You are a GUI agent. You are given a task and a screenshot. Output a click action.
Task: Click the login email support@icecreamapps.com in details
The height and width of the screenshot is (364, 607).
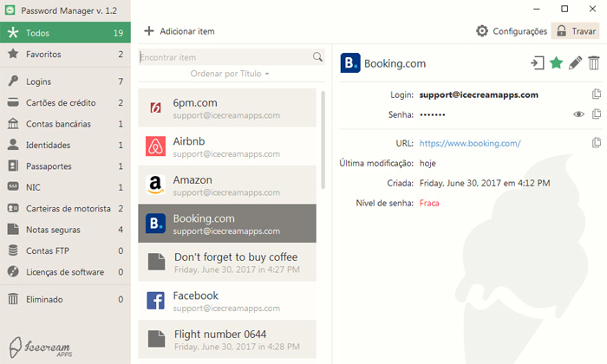point(479,94)
